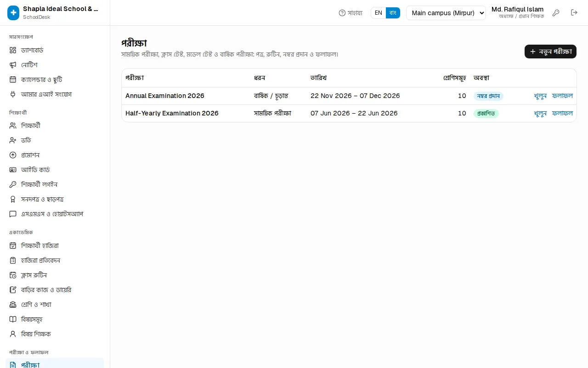588x368 pixels.
Task: Open ক্যালেন্ডার ও ছুটি calendar icon
Action: (x=13, y=80)
